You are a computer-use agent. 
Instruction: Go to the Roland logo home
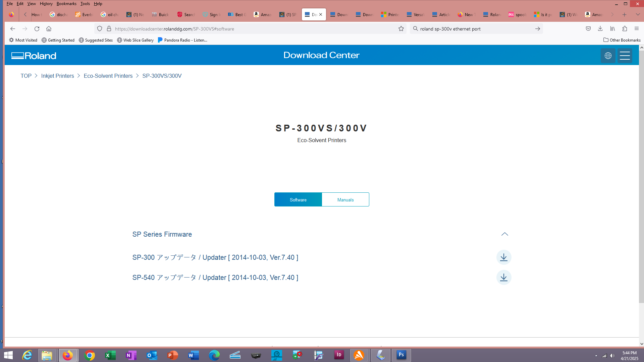(34, 56)
